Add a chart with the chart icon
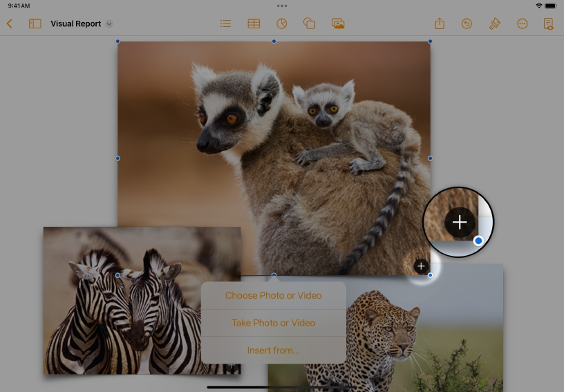The image size is (564, 392). 281,24
